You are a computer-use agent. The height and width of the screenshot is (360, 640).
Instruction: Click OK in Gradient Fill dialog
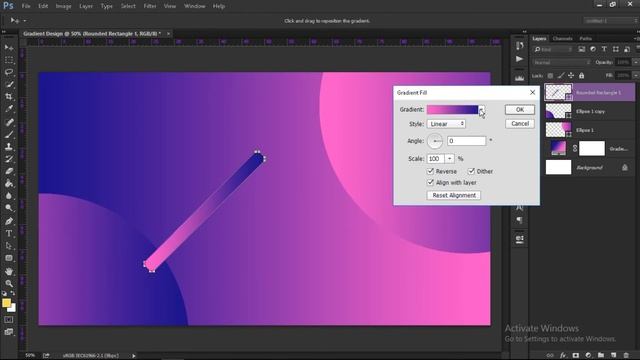pyautogui.click(x=520, y=109)
